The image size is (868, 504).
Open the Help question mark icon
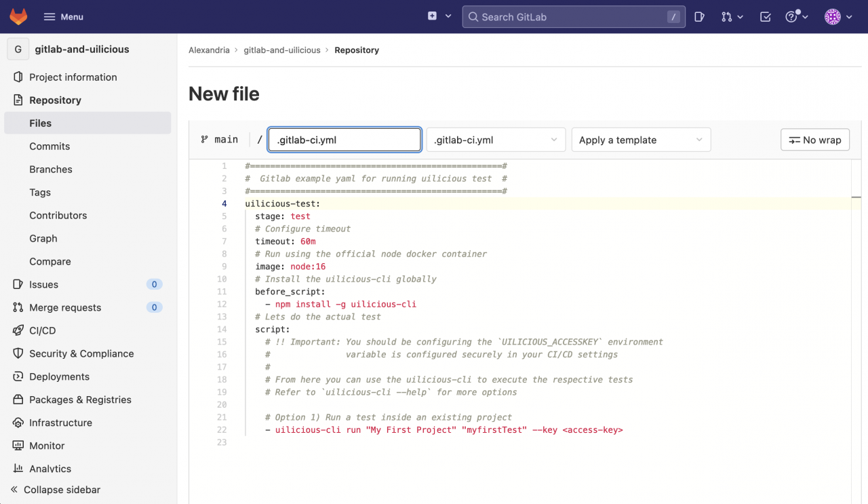[793, 16]
